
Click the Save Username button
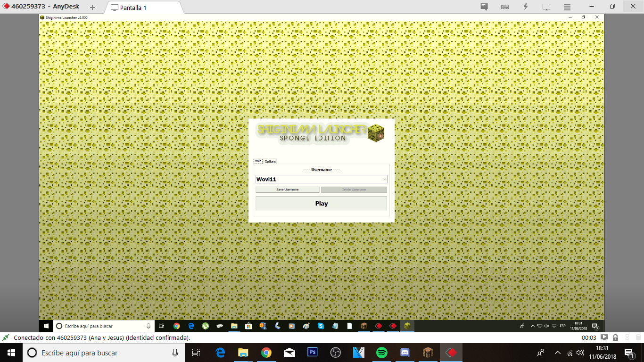click(287, 189)
